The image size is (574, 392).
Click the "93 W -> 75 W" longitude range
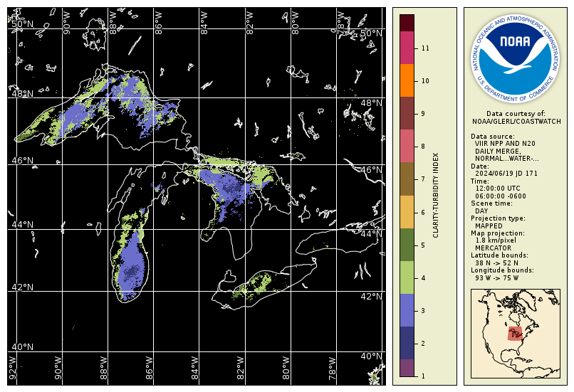tap(497, 278)
